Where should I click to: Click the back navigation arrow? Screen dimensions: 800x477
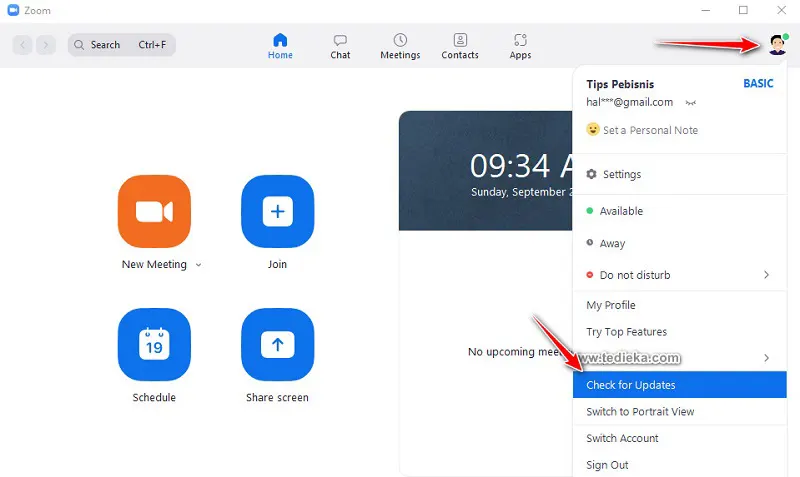coord(22,45)
